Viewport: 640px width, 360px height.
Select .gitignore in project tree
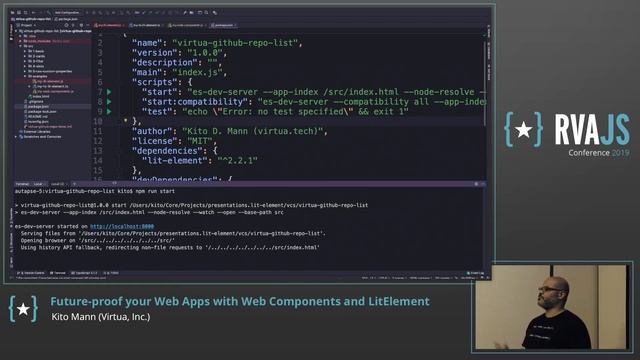(34, 101)
